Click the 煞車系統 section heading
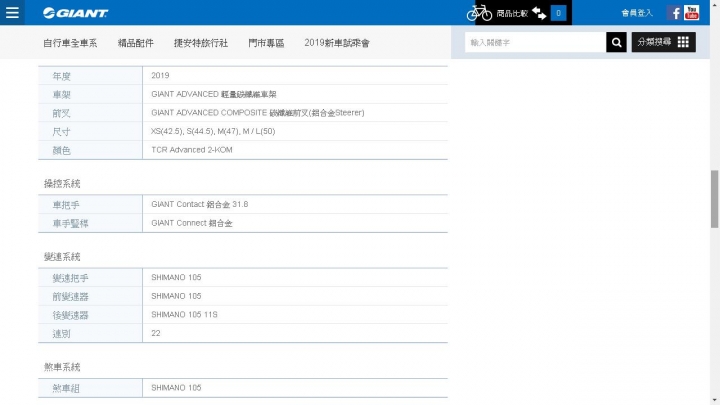Screen dimensions: 720x405 pos(62,367)
